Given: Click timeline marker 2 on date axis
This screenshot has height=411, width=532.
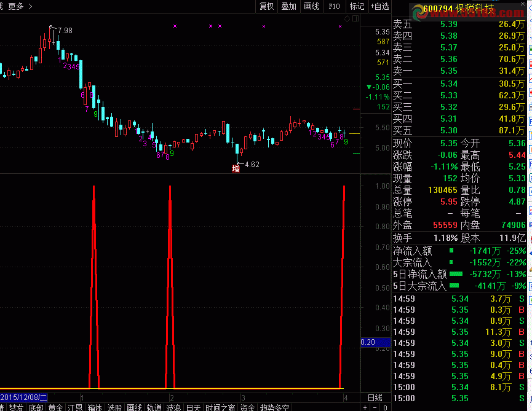Looking at the screenshot, I should (172, 397).
